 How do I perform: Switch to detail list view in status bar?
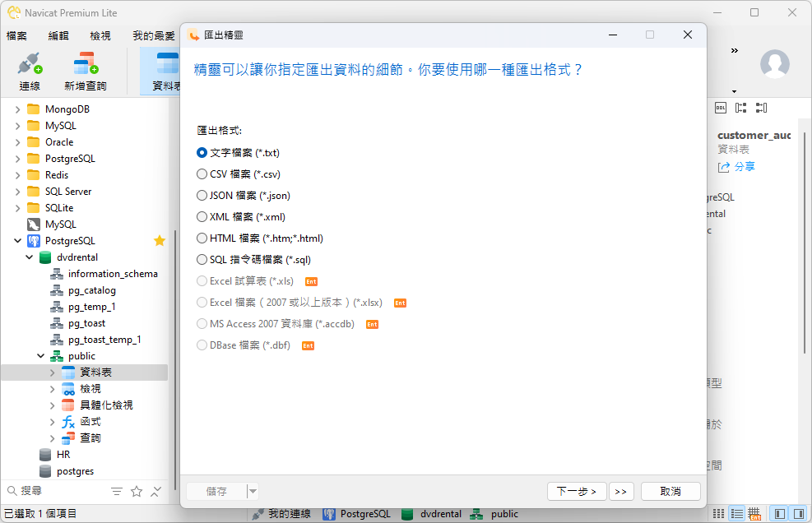click(x=736, y=513)
